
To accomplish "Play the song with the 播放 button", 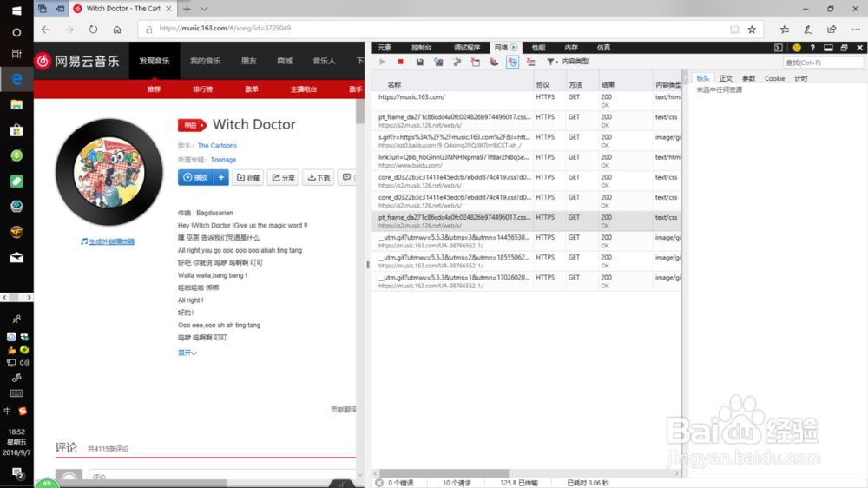I will [195, 177].
